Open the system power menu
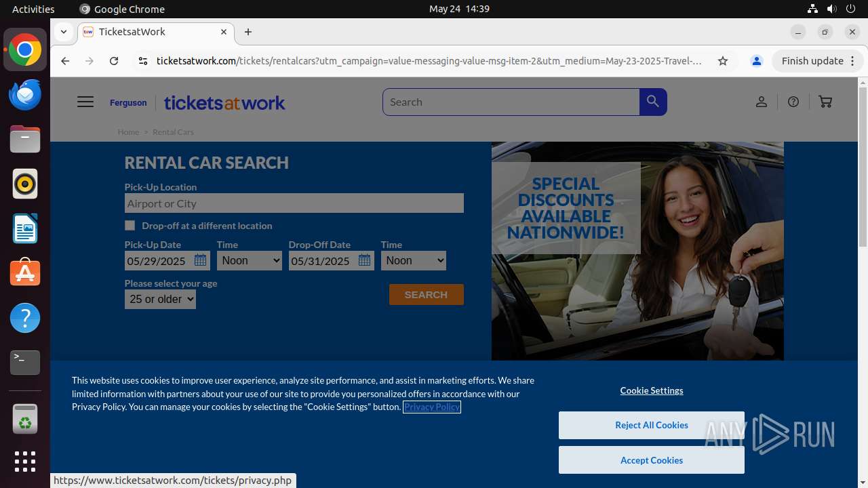Viewport: 868px width, 488px height. [850, 9]
